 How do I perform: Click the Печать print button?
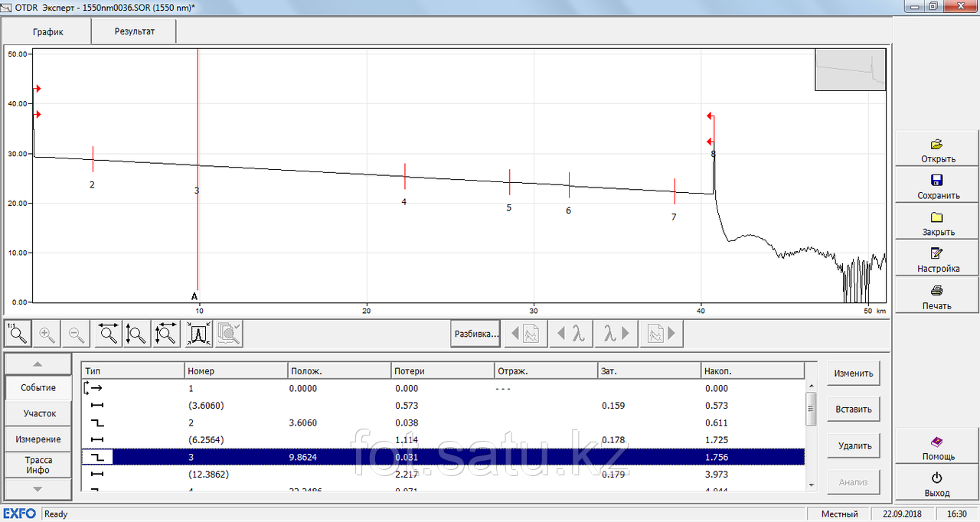coord(937,297)
